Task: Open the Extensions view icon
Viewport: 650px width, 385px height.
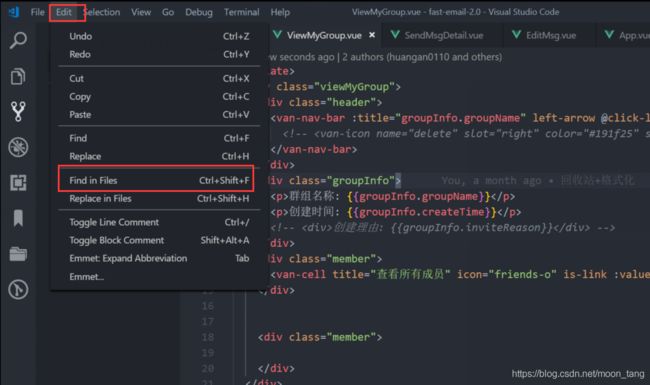Action: tap(18, 182)
